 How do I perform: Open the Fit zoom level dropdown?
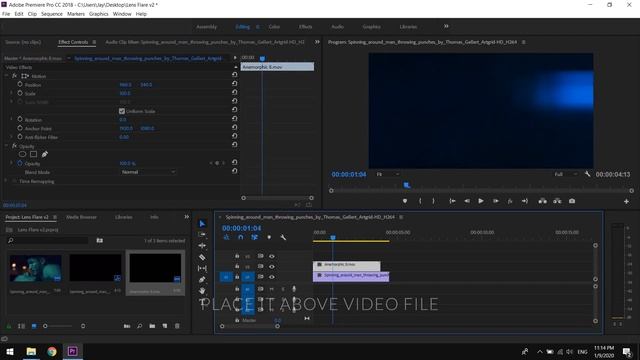tap(388, 174)
